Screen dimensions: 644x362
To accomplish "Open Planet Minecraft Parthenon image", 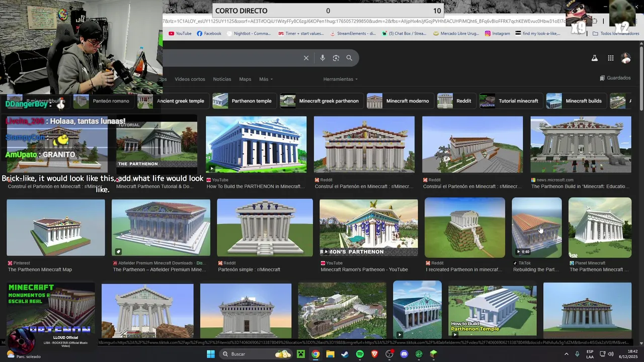I will 600,227.
